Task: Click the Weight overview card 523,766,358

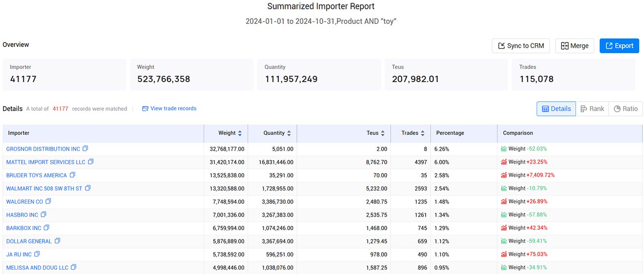Action: pyautogui.click(x=191, y=74)
